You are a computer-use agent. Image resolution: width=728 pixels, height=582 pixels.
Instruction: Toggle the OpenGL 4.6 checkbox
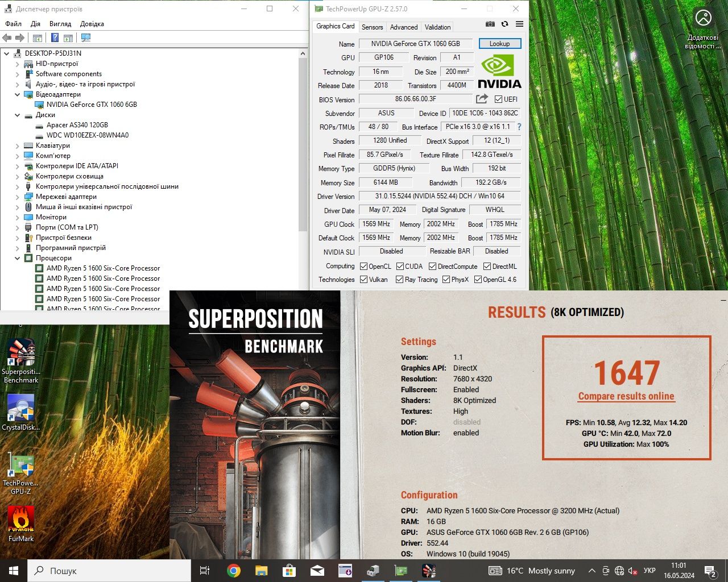(x=478, y=279)
